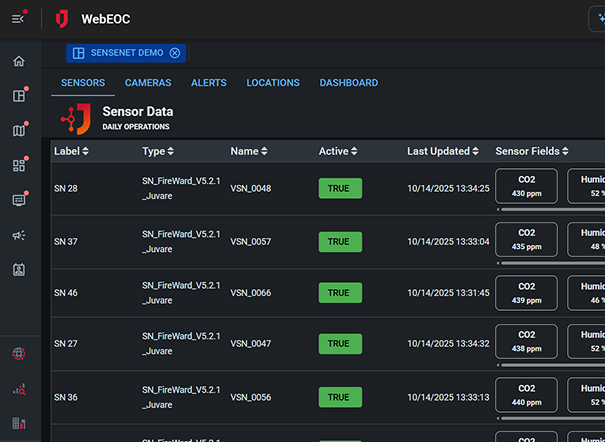Close the SENSENET DEMO tab
Image resolution: width=605 pixels, height=442 pixels.
tap(175, 53)
